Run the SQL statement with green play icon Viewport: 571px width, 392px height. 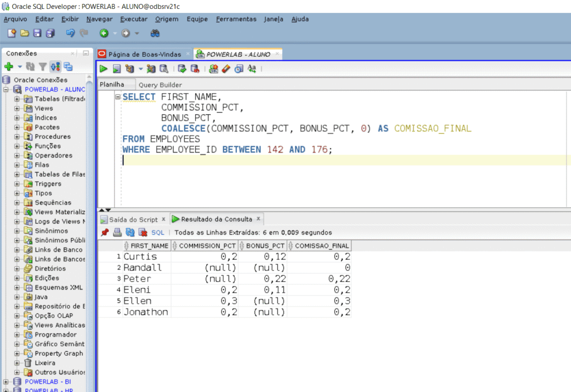pos(104,69)
